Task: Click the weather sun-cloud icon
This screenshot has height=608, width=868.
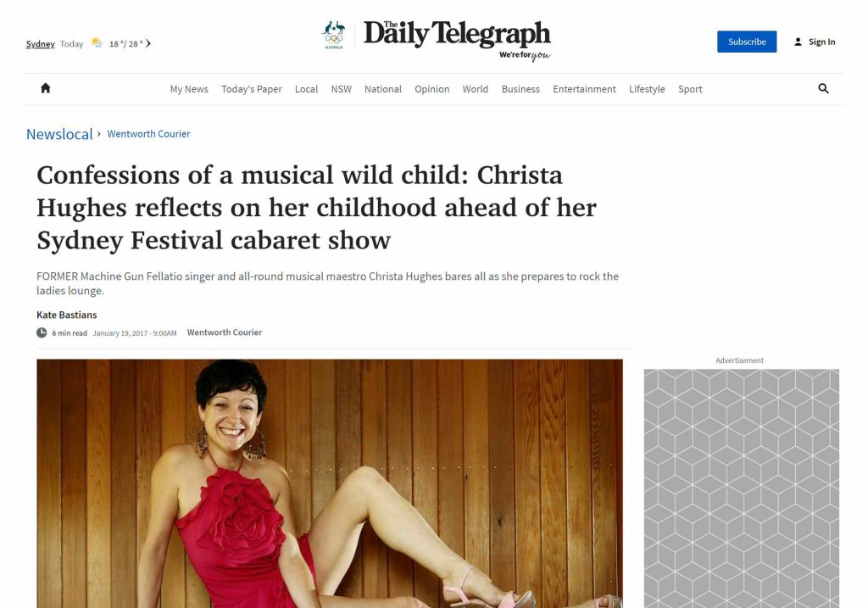Action: pos(97,42)
